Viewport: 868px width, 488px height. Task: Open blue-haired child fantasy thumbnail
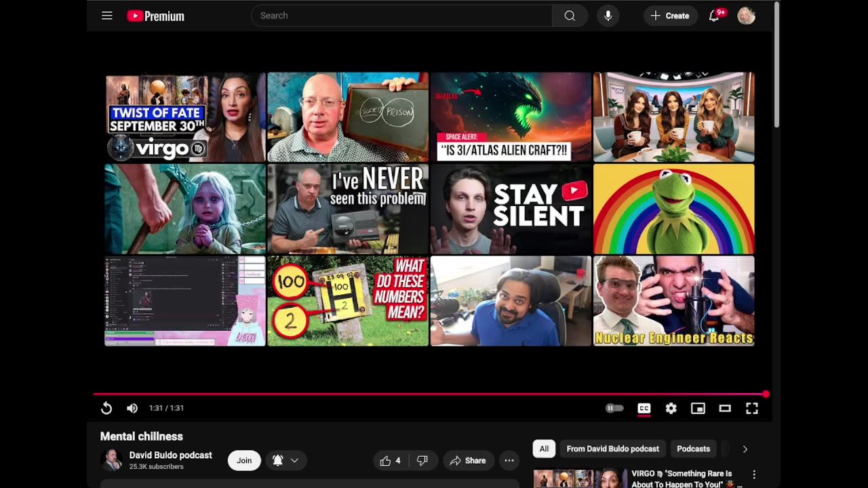pyautogui.click(x=185, y=209)
